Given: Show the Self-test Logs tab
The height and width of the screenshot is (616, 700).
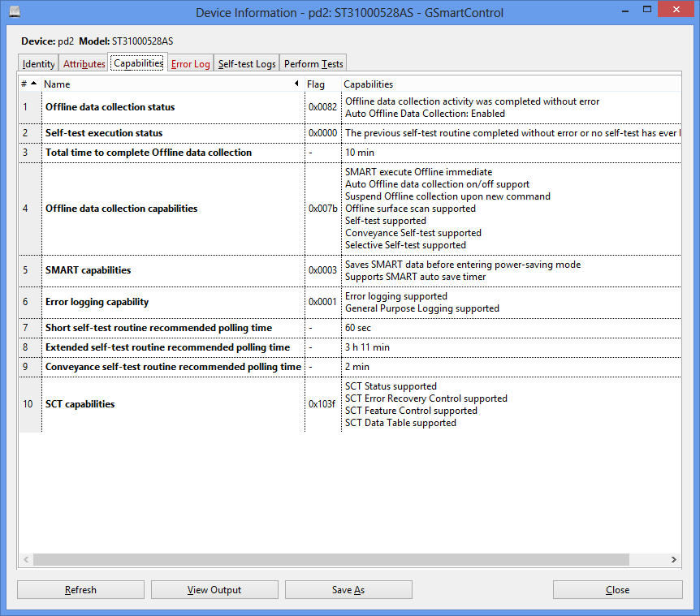Looking at the screenshot, I should click(247, 64).
